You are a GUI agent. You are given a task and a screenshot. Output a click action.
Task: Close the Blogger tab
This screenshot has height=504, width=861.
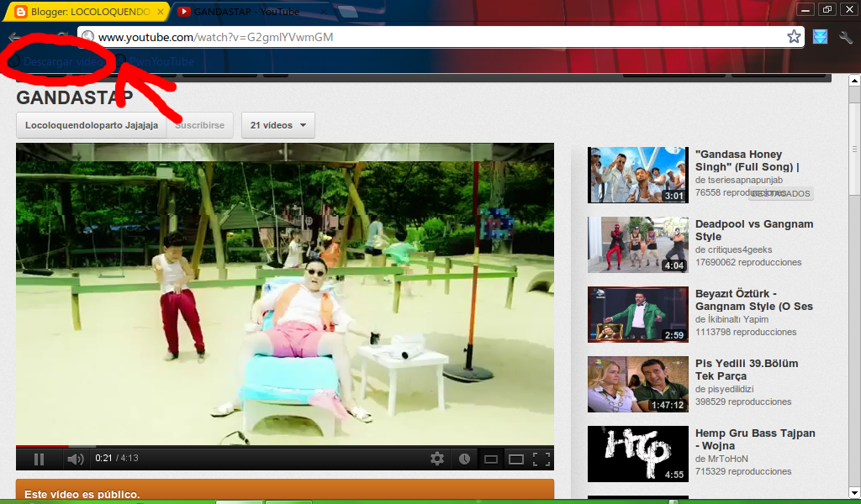tap(161, 12)
